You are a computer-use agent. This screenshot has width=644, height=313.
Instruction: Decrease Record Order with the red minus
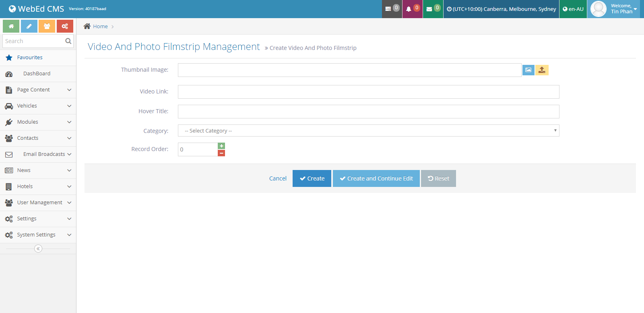point(221,153)
